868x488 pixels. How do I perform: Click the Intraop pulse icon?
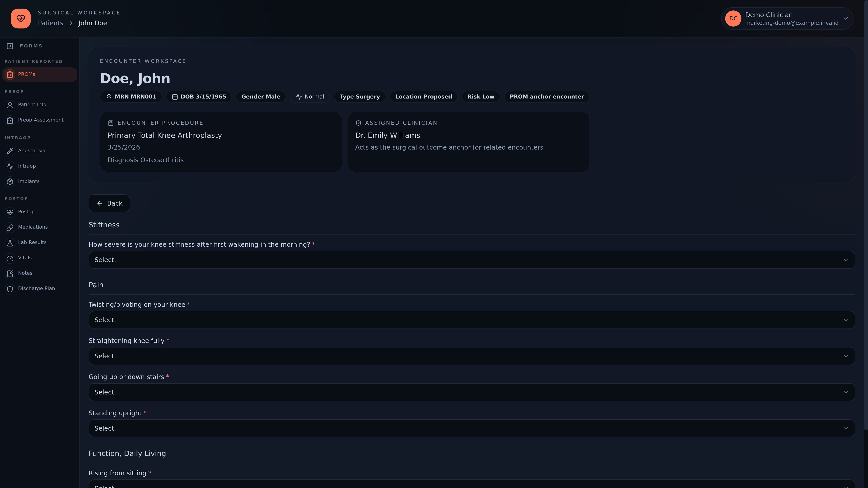click(x=10, y=166)
